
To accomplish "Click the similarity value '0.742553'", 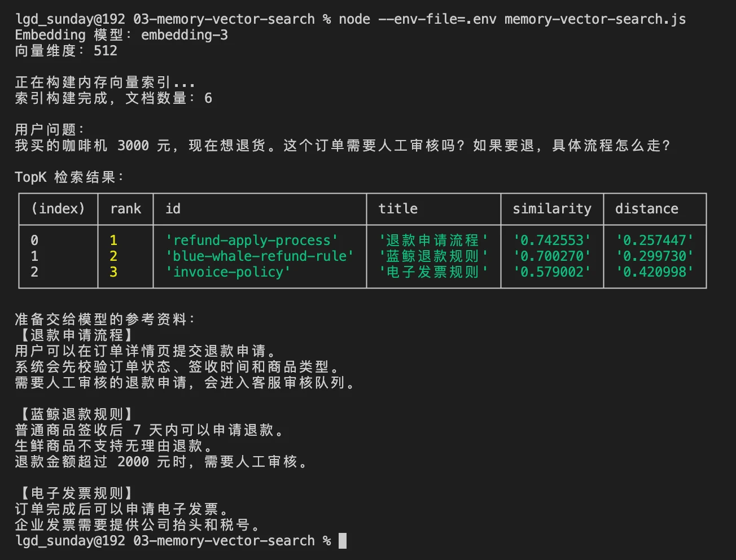I will pyautogui.click(x=552, y=240).
